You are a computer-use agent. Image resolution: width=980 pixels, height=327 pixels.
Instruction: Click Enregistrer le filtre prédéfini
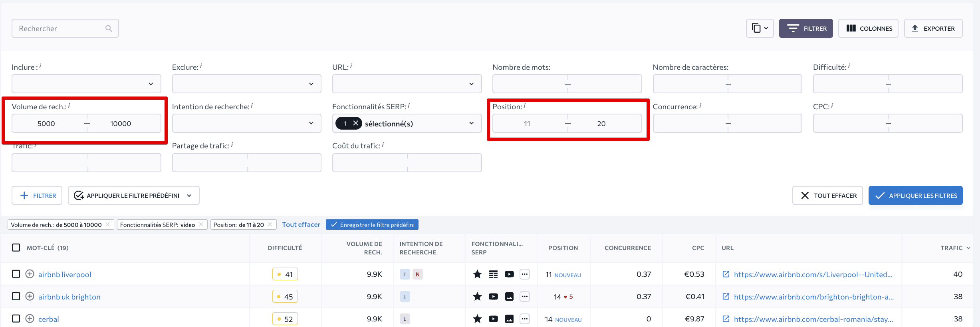pyautogui.click(x=372, y=225)
